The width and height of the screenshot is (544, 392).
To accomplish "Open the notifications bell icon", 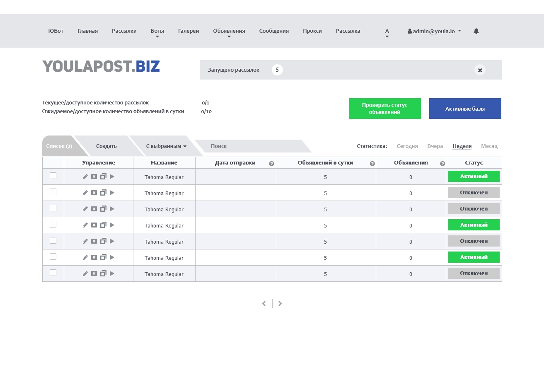I will [x=476, y=31].
